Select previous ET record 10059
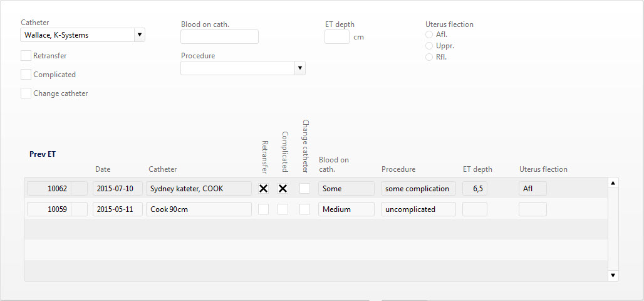Screen dimensions: 644x301 click(49, 209)
